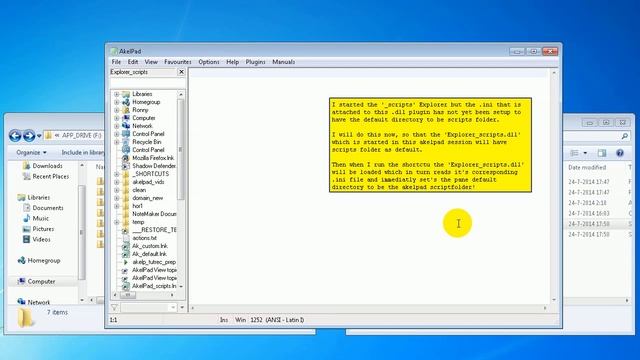Viewport: 640px width, 360px height.
Task: Click the _SHORTCUTS folder icon
Action: tap(126, 174)
